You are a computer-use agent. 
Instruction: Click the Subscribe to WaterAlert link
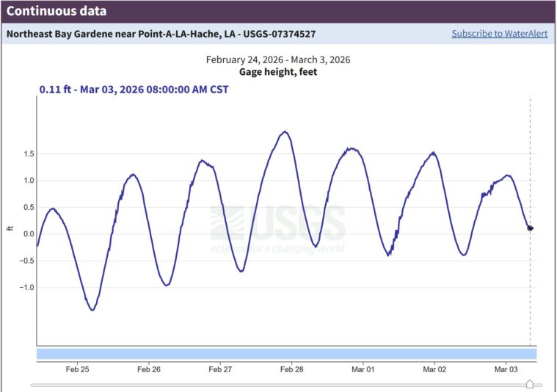click(x=499, y=34)
